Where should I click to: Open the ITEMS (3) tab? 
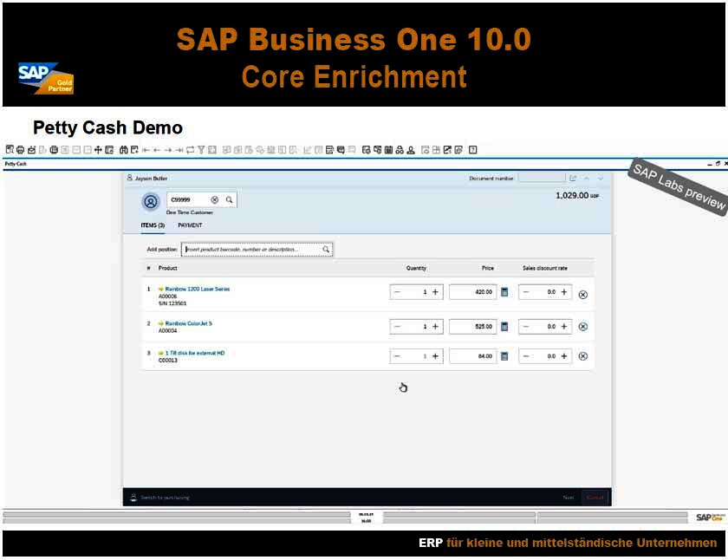pos(153,225)
